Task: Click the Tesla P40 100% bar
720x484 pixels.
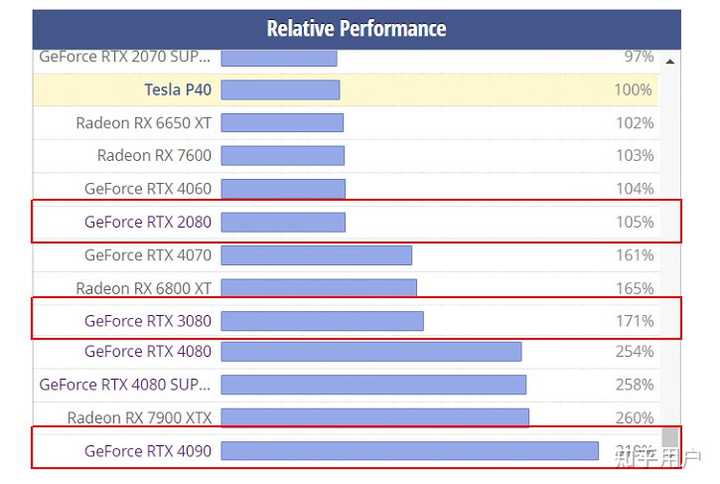Action: pos(280,90)
